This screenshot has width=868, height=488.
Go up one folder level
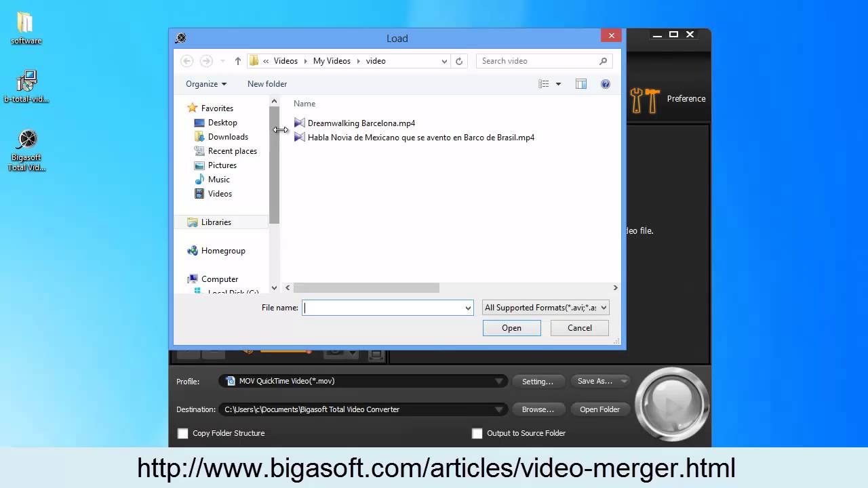click(x=238, y=61)
